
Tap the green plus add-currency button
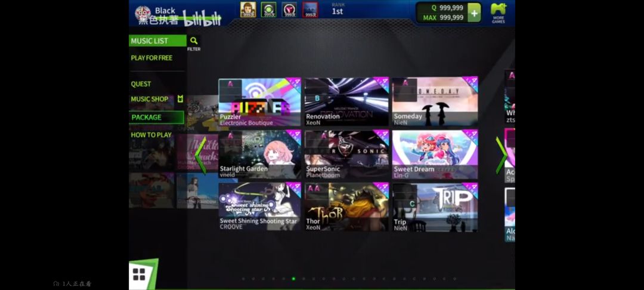click(474, 13)
